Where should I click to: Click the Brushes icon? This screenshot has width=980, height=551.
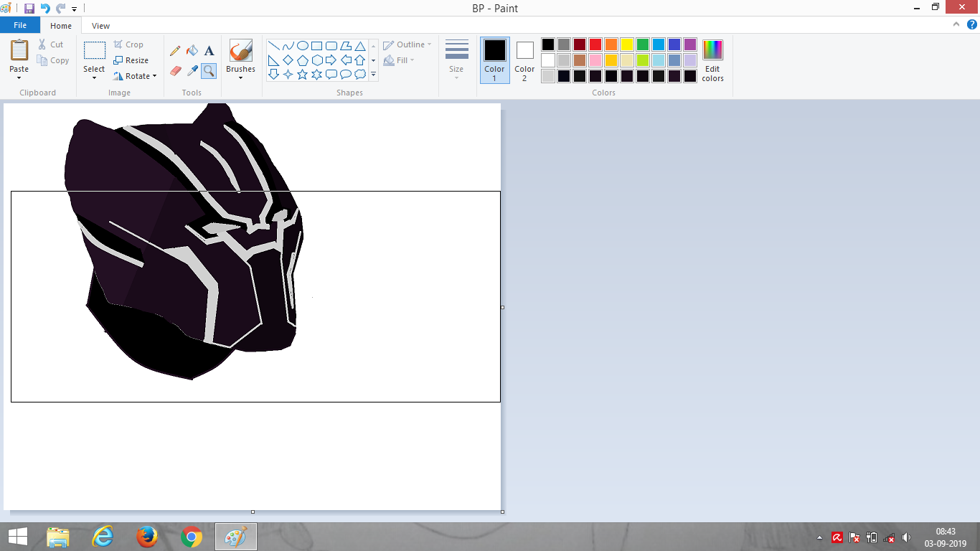tap(240, 51)
